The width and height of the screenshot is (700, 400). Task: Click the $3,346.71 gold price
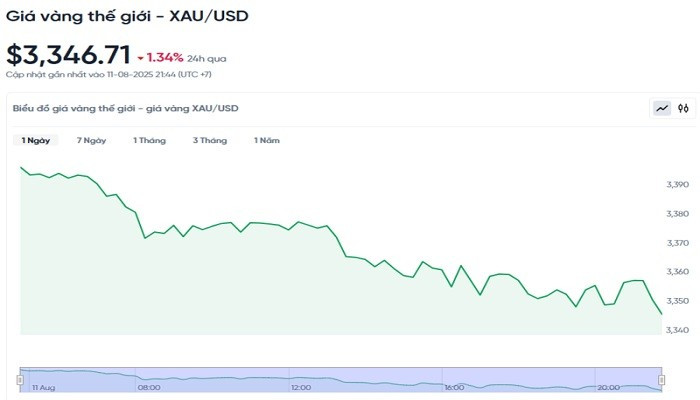68,54
